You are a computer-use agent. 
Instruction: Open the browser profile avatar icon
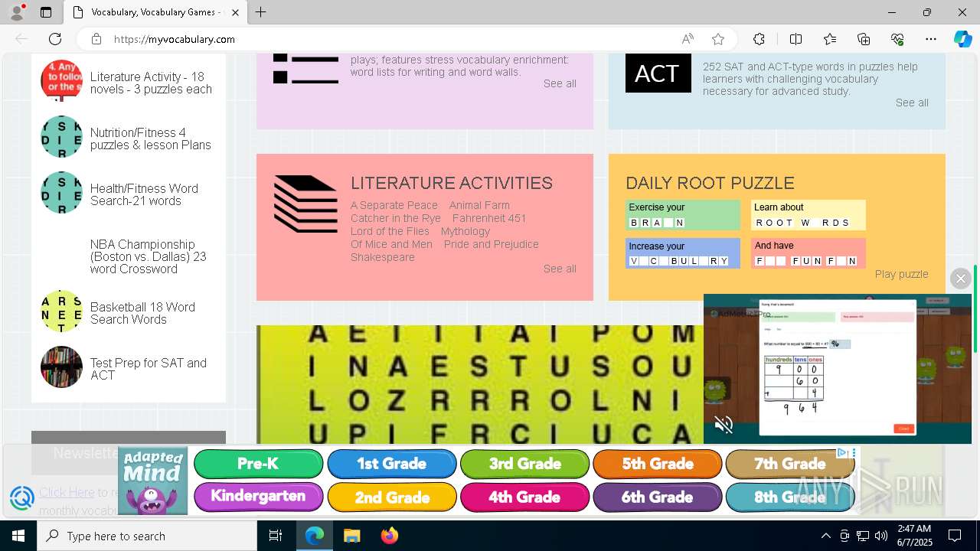(17, 12)
